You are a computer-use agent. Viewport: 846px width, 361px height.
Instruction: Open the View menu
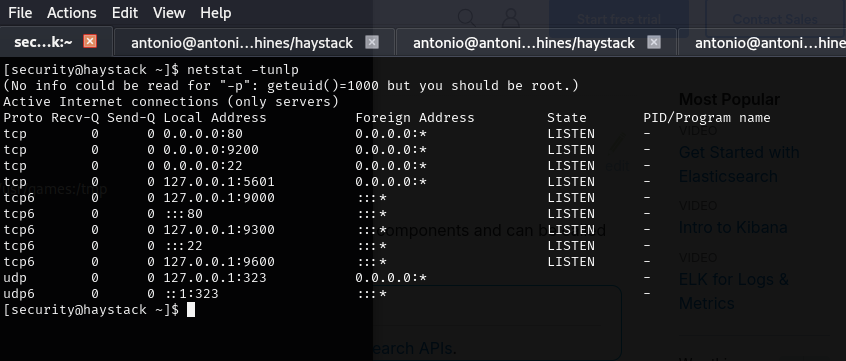[x=169, y=13]
